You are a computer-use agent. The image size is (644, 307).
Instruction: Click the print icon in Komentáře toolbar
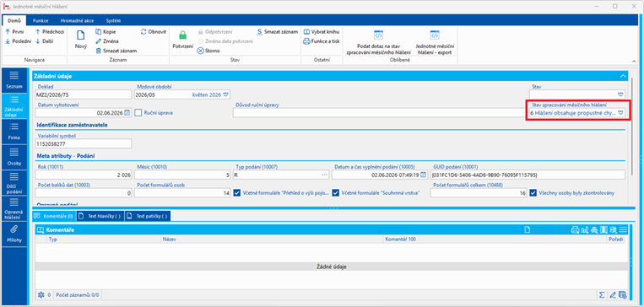click(x=575, y=230)
